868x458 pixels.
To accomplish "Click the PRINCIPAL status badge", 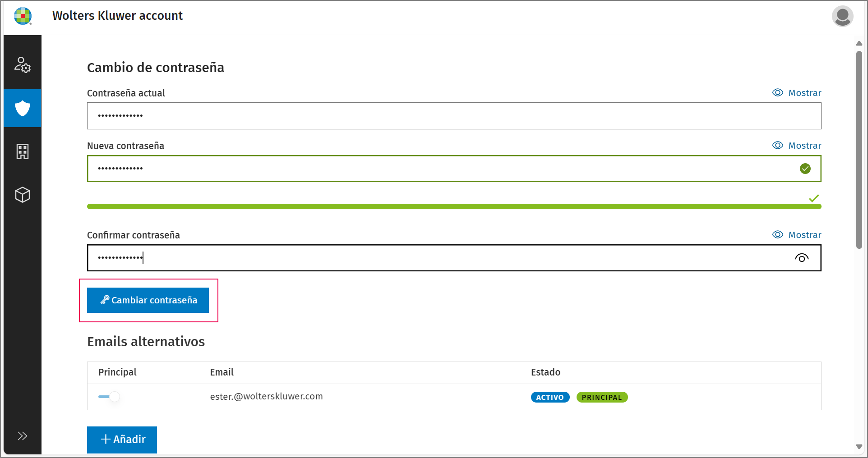I will [x=602, y=397].
